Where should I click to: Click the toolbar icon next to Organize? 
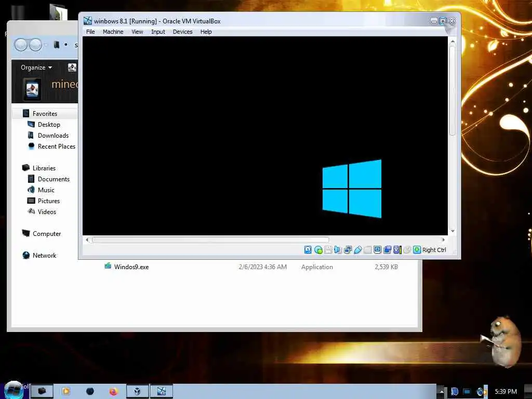tap(72, 67)
